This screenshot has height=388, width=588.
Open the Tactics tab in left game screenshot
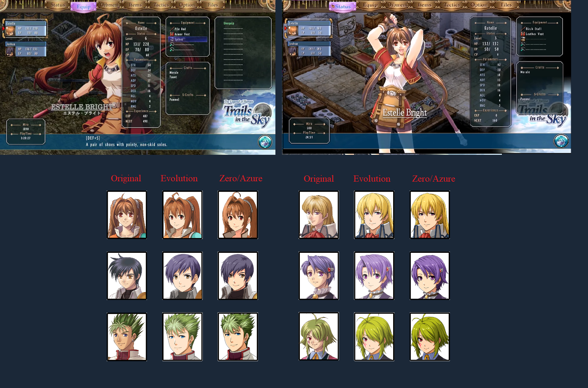(161, 5)
